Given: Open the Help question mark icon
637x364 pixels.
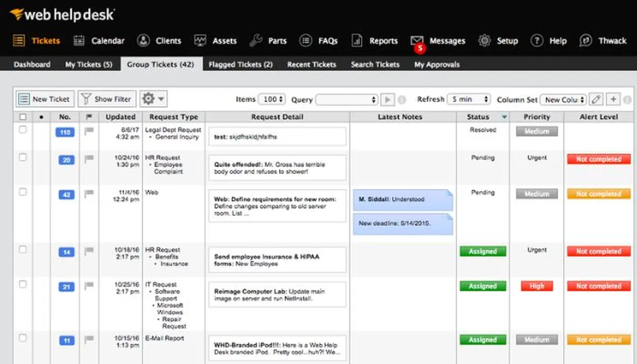Looking at the screenshot, I should point(537,40).
